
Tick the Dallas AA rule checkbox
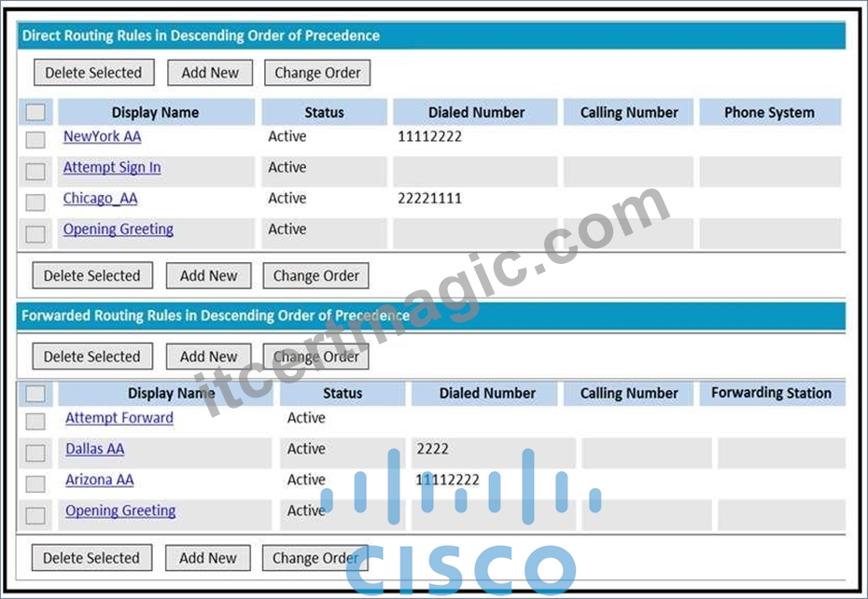pos(35,453)
